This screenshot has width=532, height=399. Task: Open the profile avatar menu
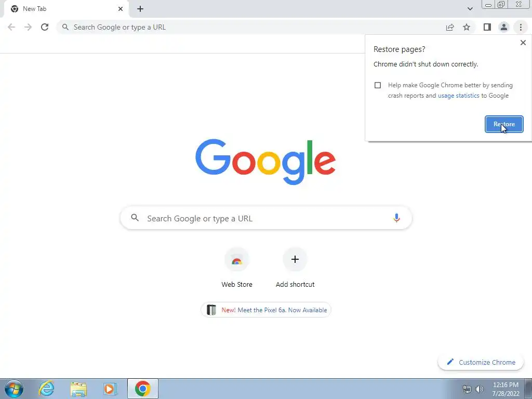point(504,27)
